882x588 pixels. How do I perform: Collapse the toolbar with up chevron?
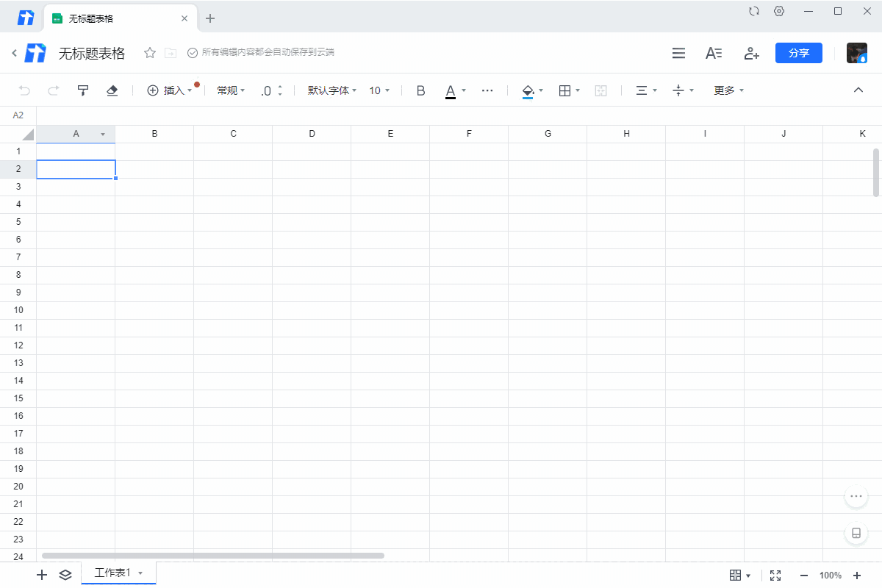(858, 90)
